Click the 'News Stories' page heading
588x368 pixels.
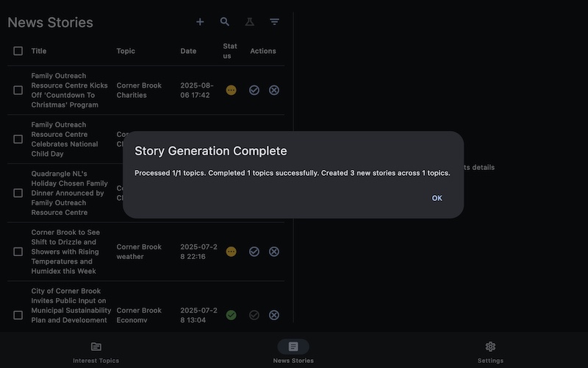coord(50,22)
